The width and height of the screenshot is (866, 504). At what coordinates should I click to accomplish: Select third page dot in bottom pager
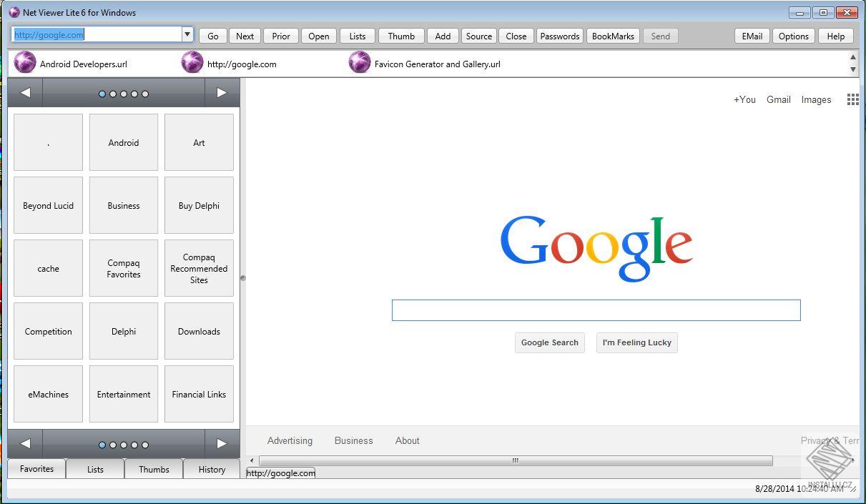coord(124,445)
